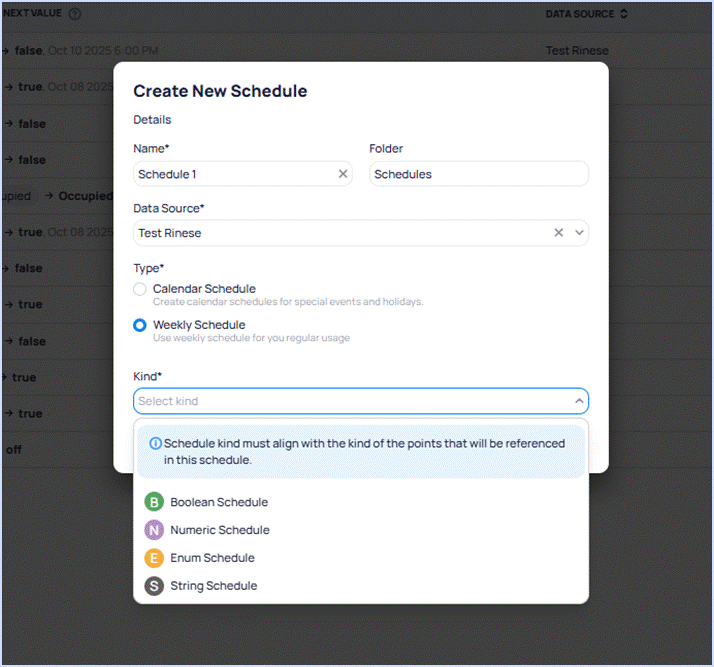The height and width of the screenshot is (667, 714).
Task: Choose String Schedule from the kind list
Action: pos(213,586)
